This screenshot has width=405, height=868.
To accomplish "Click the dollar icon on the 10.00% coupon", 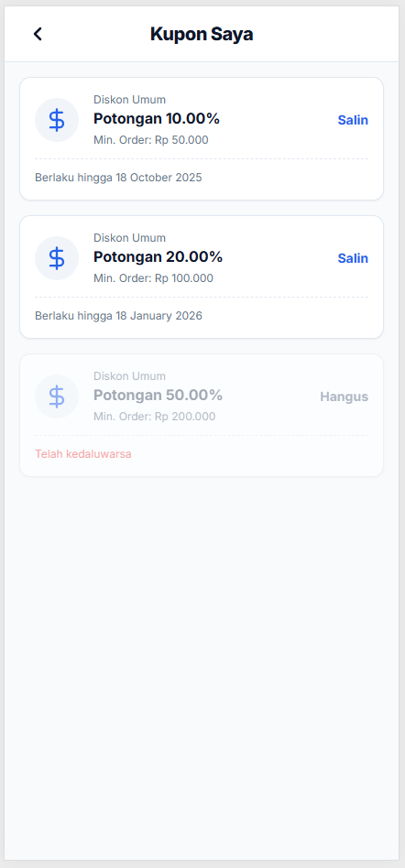I will pos(57,120).
